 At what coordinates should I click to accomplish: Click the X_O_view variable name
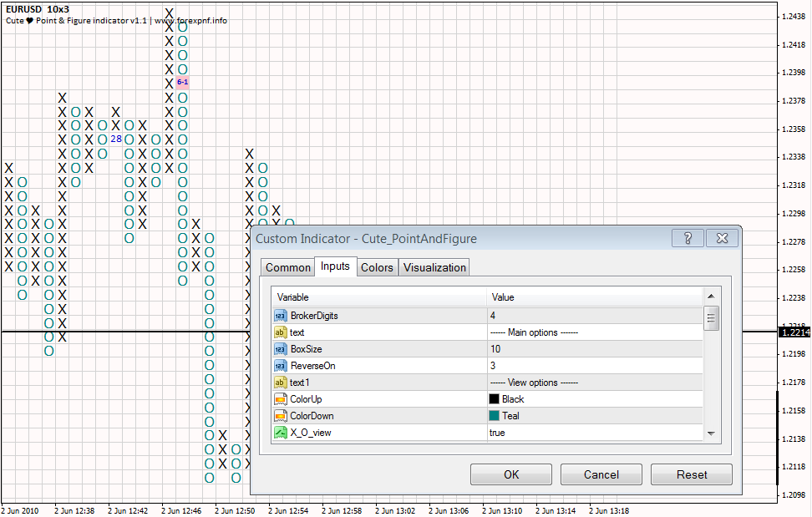click(311, 433)
